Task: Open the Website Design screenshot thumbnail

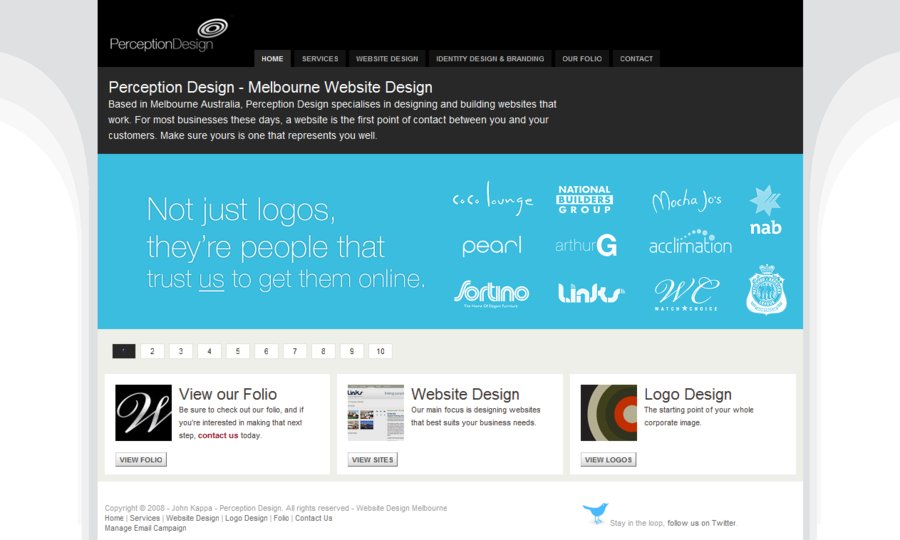Action: (x=376, y=413)
